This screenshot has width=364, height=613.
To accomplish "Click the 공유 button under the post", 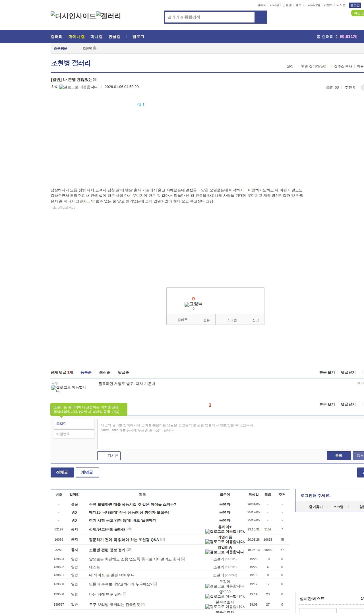I will 203,320.
